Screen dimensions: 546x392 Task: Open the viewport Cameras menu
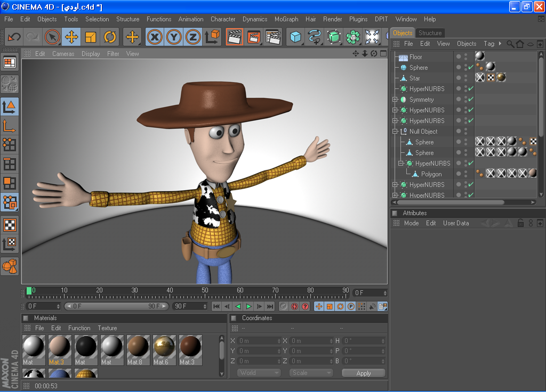click(63, 54)
